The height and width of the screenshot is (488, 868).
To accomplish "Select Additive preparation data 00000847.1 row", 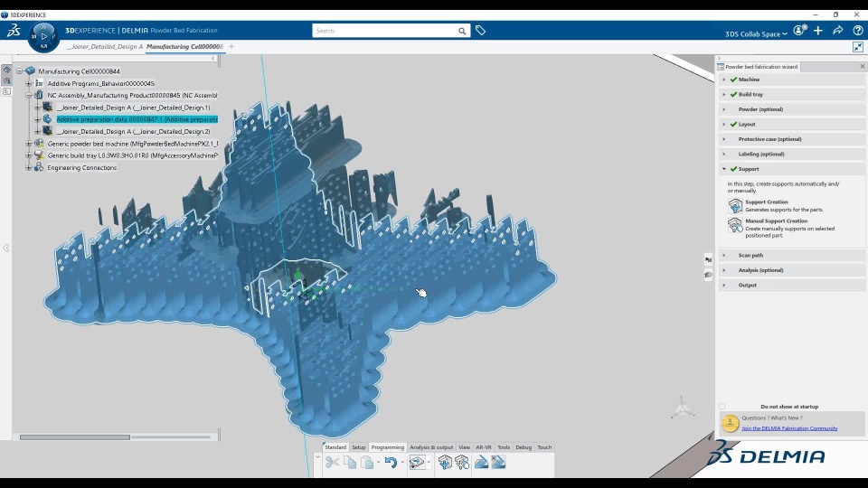I will (137, 119).
